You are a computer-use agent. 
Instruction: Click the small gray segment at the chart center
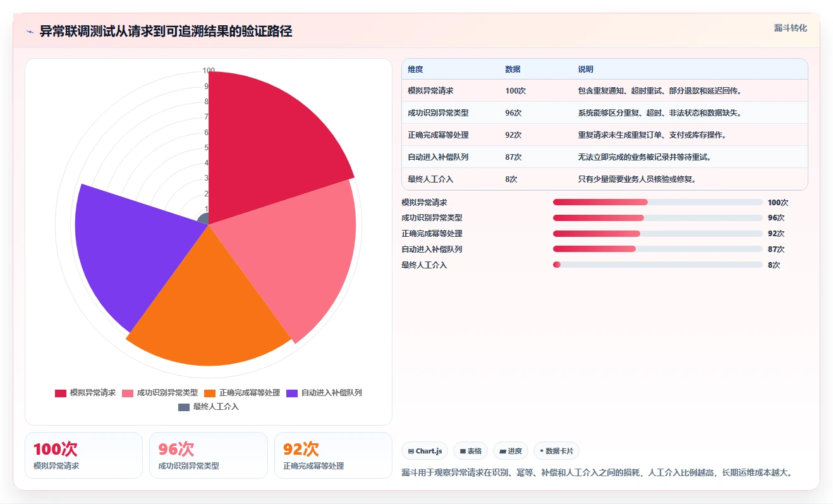click(204, 219)
